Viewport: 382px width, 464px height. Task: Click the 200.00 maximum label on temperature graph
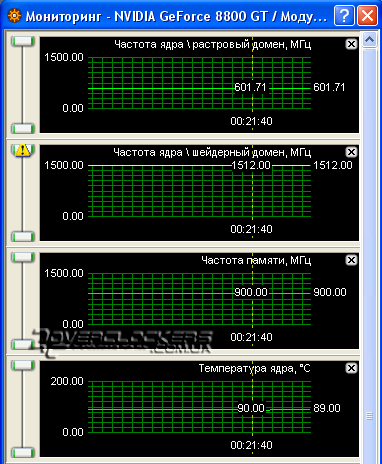[67, 381]
